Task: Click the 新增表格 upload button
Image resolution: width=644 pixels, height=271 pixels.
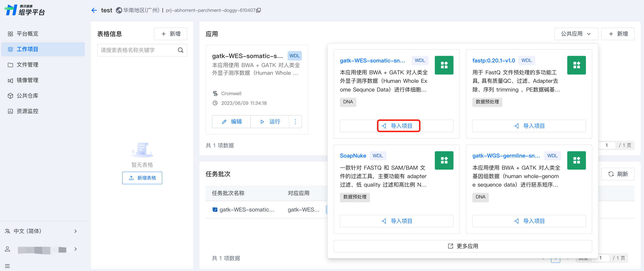Action: coord(142,178)
